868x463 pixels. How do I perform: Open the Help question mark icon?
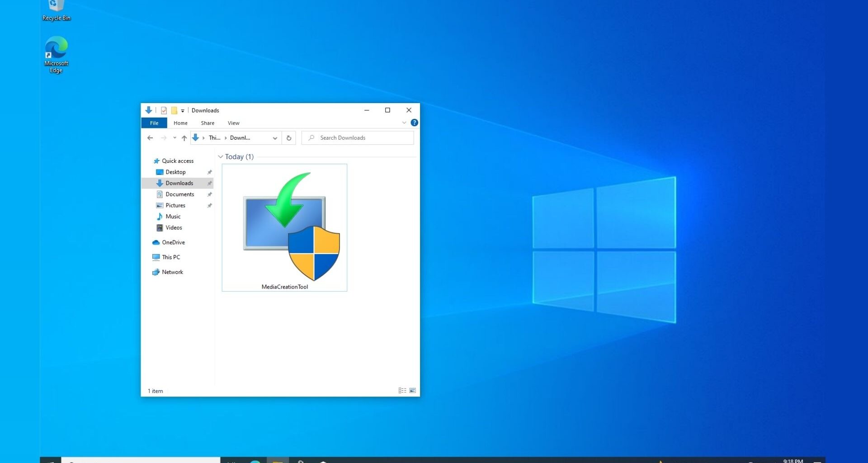tap(414, 123)
